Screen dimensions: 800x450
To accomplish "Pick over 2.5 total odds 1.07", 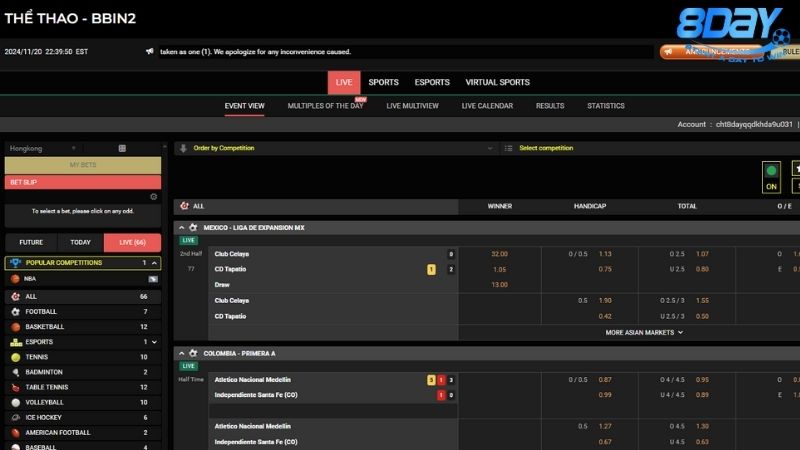I will point(703,254).
